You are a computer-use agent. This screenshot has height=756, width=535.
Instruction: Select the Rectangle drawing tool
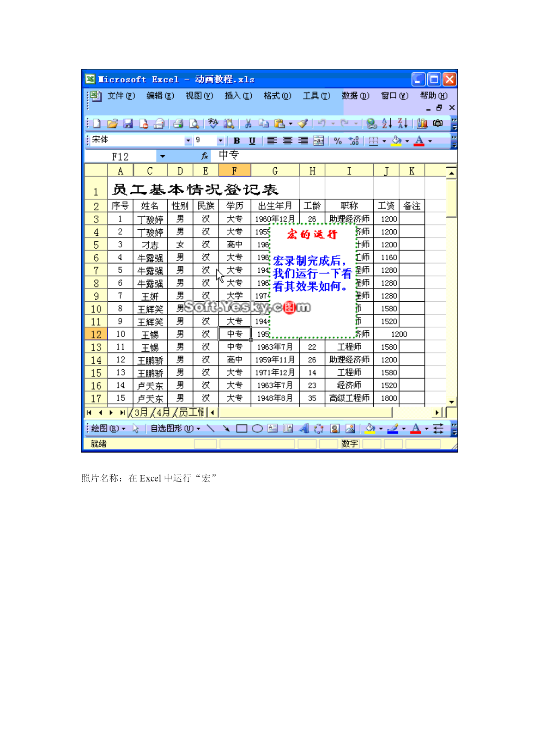click(x=241, y=428)
